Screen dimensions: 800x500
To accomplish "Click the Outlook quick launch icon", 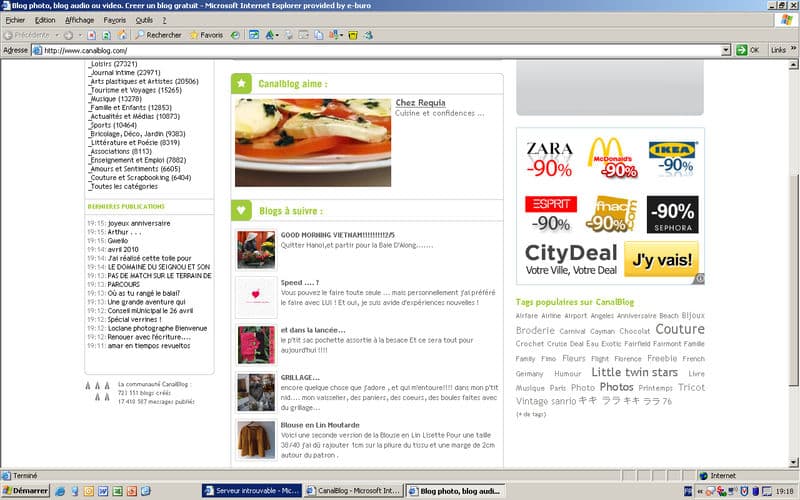I will coord(89,491).
